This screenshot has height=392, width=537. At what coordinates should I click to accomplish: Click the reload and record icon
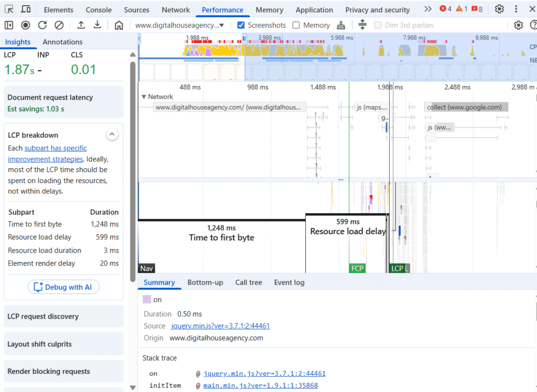coord(42,25)
